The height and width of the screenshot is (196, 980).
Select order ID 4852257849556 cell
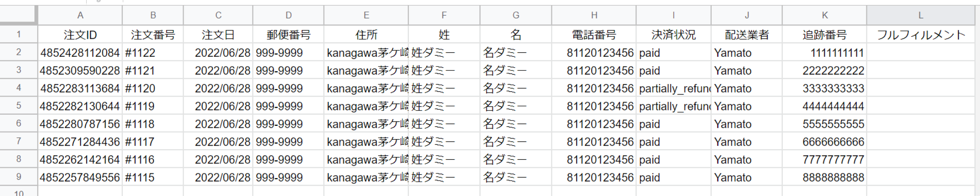[x=80, y=177]
